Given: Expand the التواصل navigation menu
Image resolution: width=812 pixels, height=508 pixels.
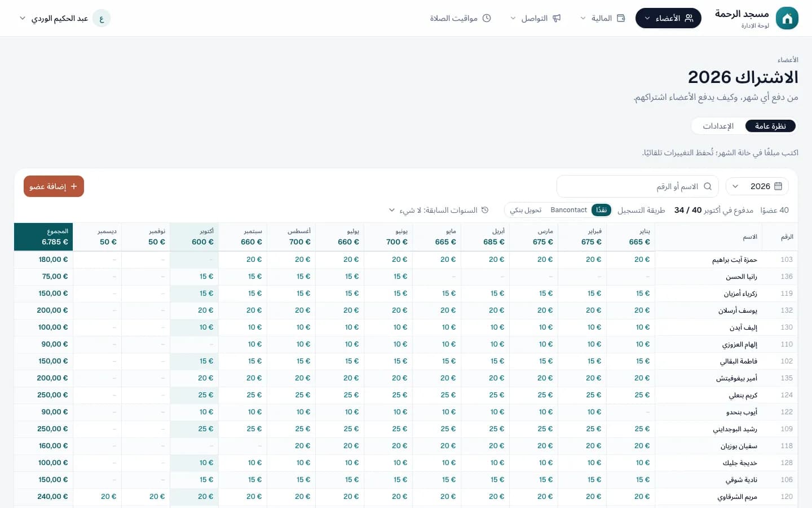Looking at the screenshot, I should pyautogui.click(x=535, y=18).
